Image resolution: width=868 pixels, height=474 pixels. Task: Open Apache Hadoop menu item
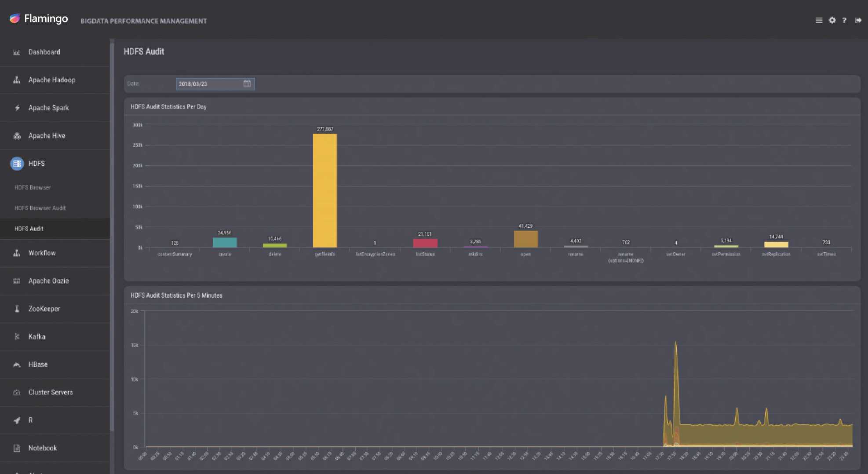pyautogui.click(x=51, y=80)
